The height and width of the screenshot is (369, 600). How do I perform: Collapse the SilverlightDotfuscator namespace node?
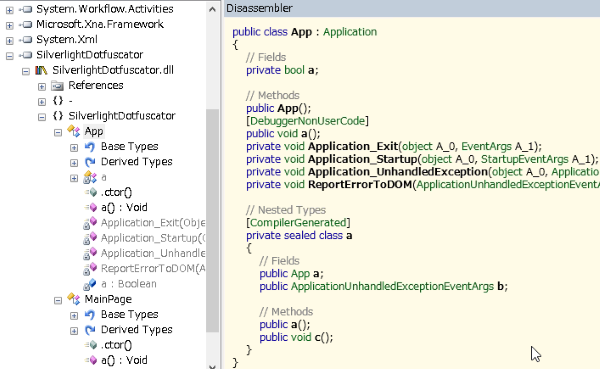42,117
